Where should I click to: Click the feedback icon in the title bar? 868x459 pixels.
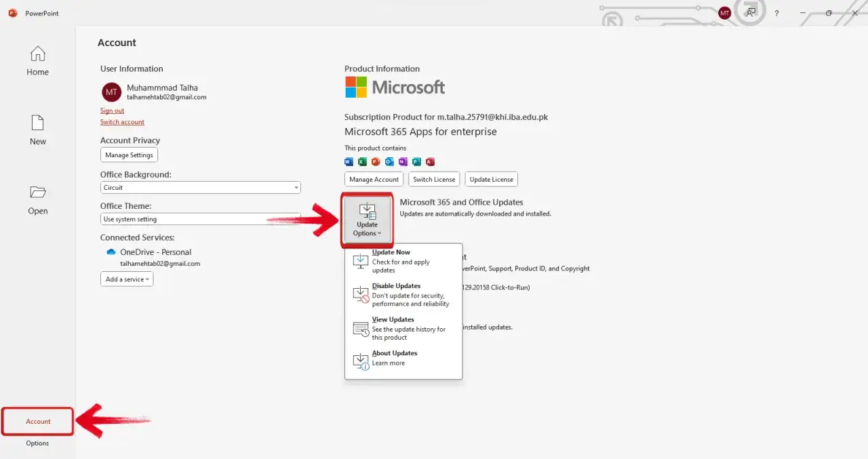751,13
